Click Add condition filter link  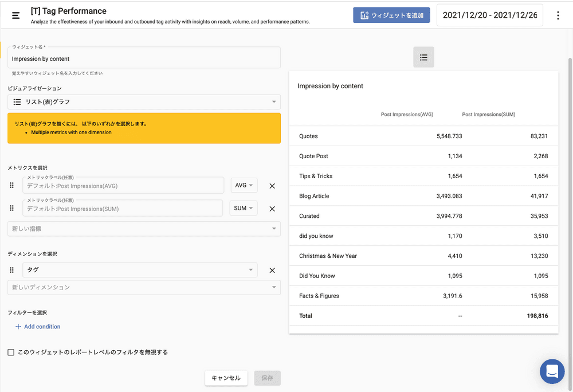pos(38,327)
